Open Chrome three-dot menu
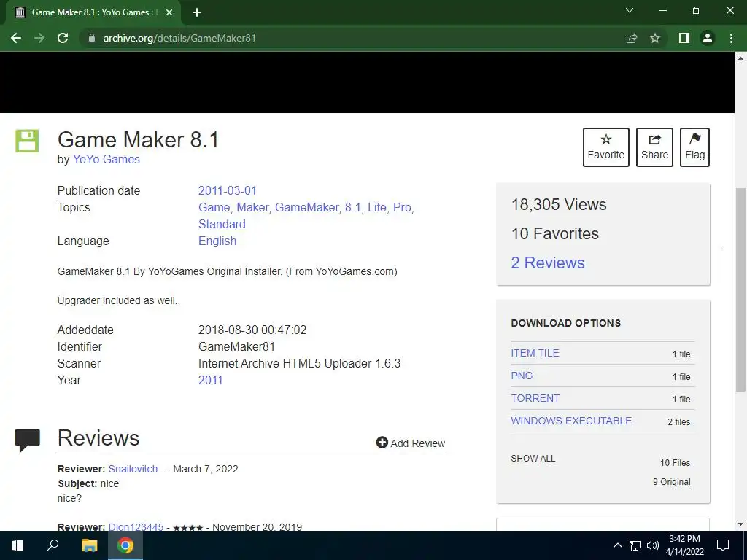 coord(731,38)
